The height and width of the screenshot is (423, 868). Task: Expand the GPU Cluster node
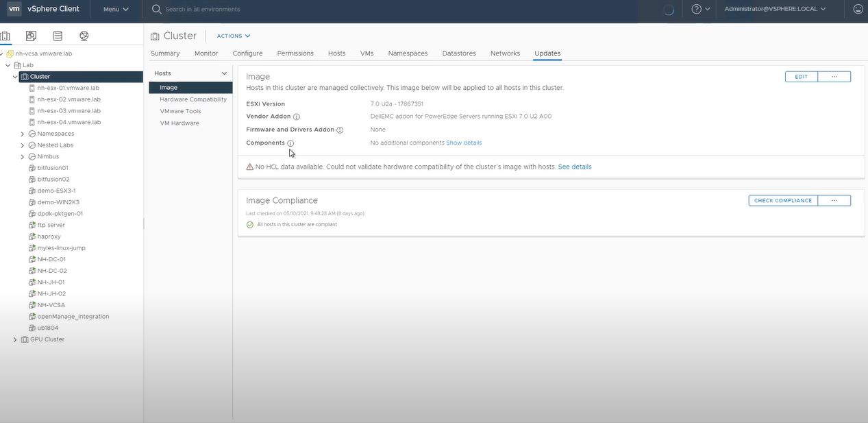[x=14, y=339]
